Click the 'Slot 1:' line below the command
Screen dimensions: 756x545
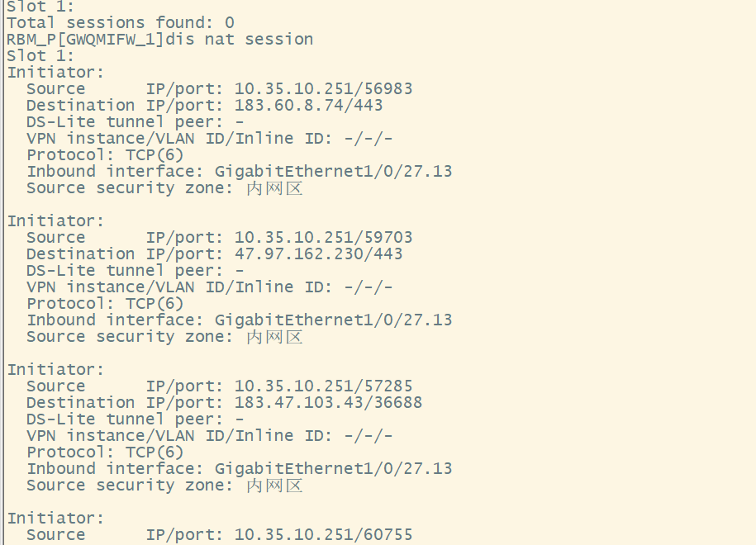pos(40,55)
